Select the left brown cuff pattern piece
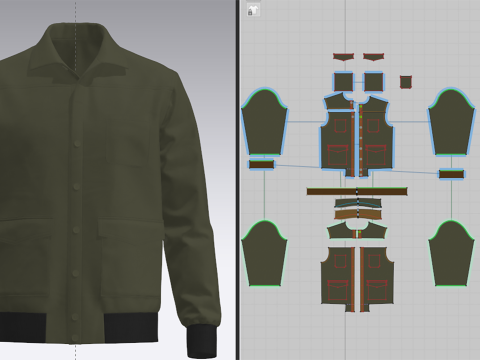This screenshot has height=360, width=480. (x=261, y=165)
